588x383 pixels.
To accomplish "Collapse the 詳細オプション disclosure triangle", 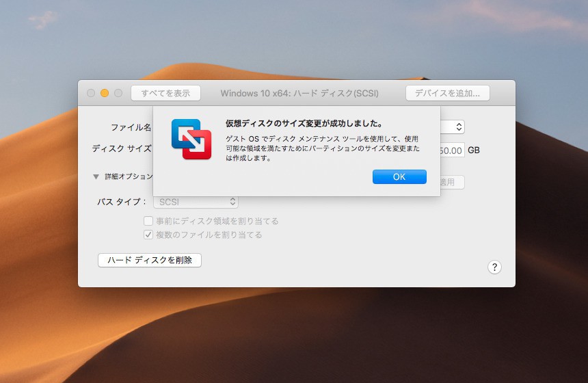I will tap(96, 176).
